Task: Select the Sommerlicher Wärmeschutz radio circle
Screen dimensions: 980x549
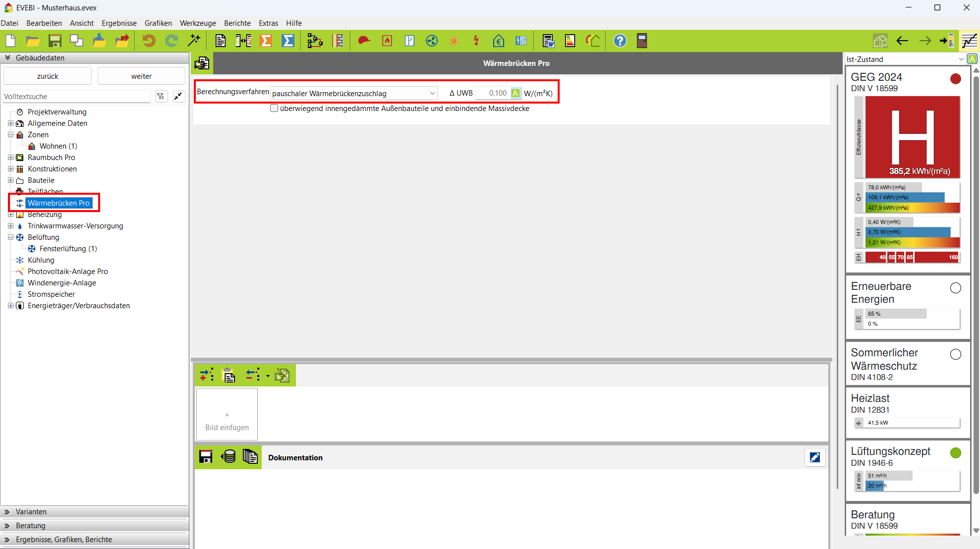Action: [955, 354]
